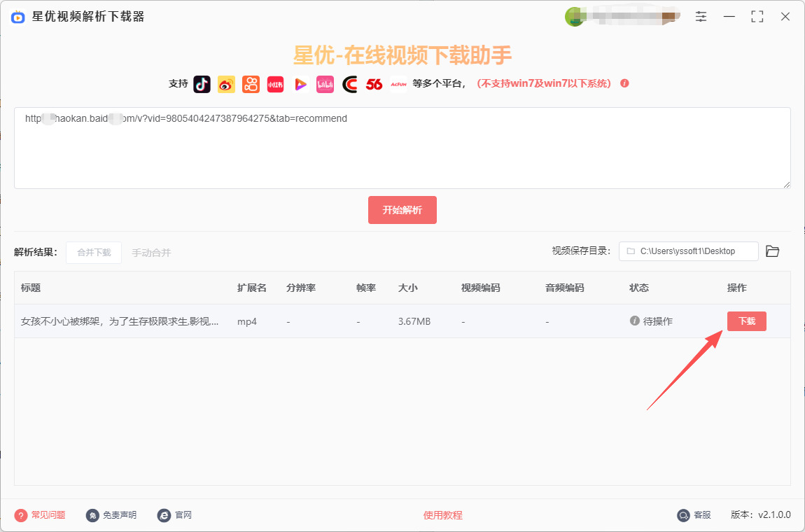Click the 3.67MB size cell
805x532 pixels.
[414, 321]
